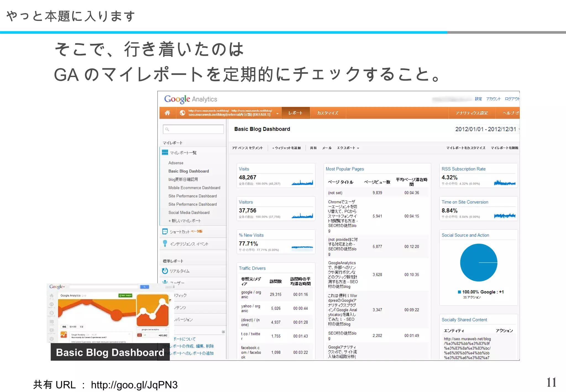The image size is (566, 392).
Task: Click the 共有 toolbar button
Action: click(313, 148)
